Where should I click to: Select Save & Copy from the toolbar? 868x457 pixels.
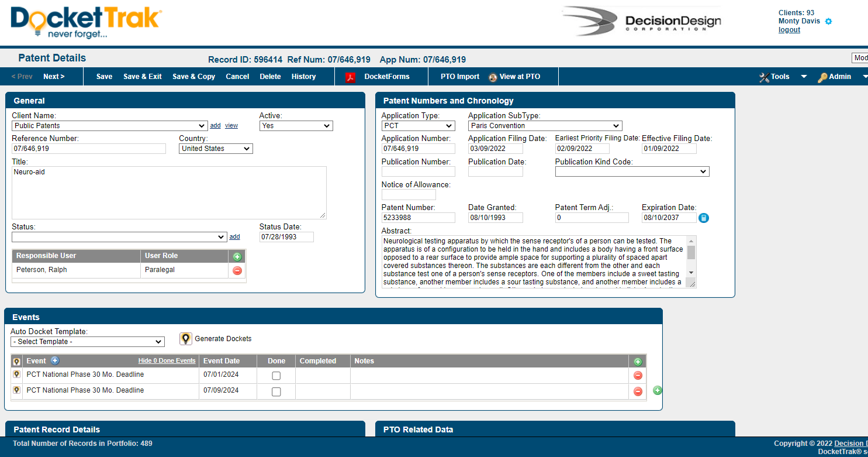click(193, 76)
